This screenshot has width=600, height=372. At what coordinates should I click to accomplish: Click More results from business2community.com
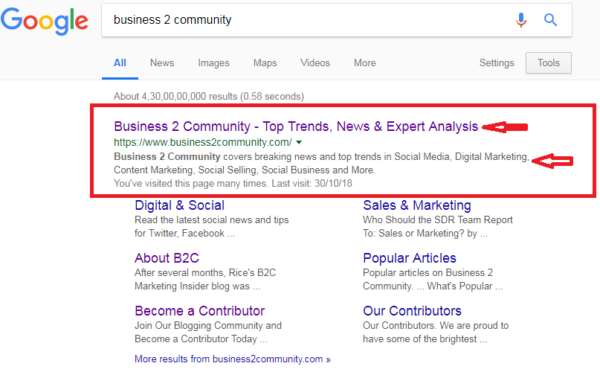232,359
